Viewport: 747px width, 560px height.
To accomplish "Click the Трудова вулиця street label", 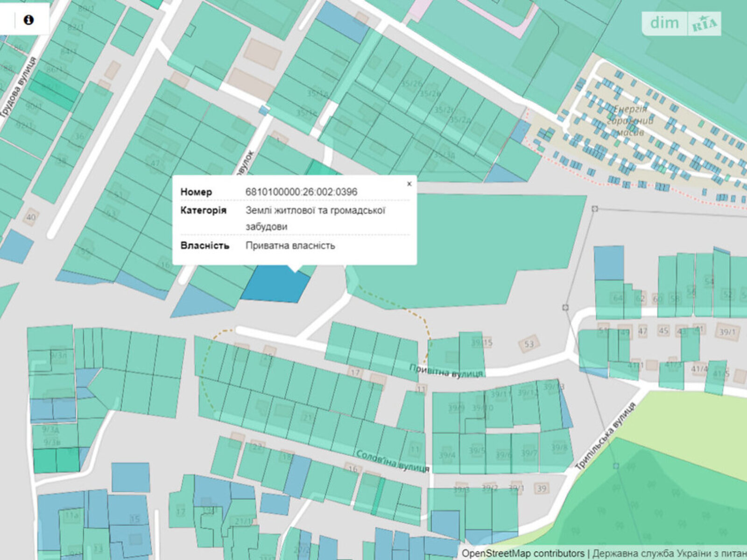I will [20, 87].
